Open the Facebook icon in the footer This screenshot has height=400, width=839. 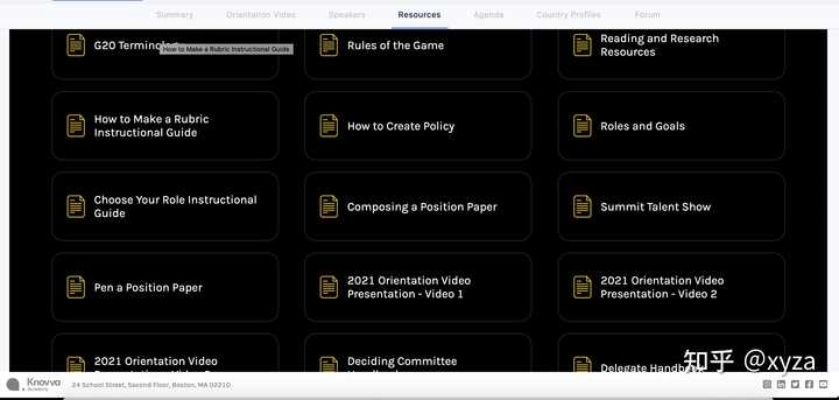click(x=808, y=385)
